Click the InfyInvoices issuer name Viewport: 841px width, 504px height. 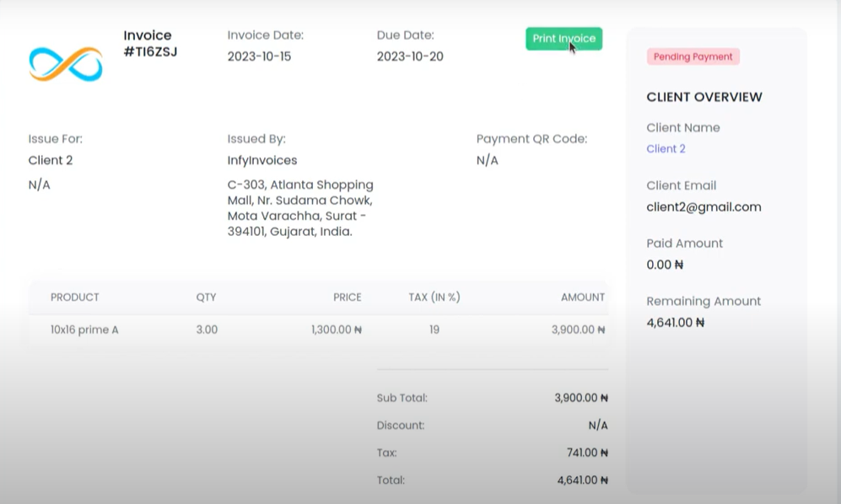pyautogui.click(x=261, y=160)
